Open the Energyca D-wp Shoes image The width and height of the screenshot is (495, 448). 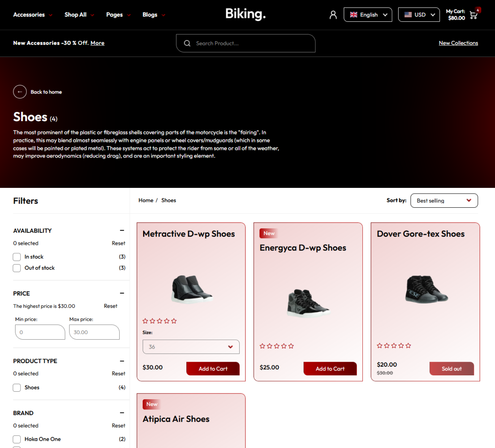[308, 303]
